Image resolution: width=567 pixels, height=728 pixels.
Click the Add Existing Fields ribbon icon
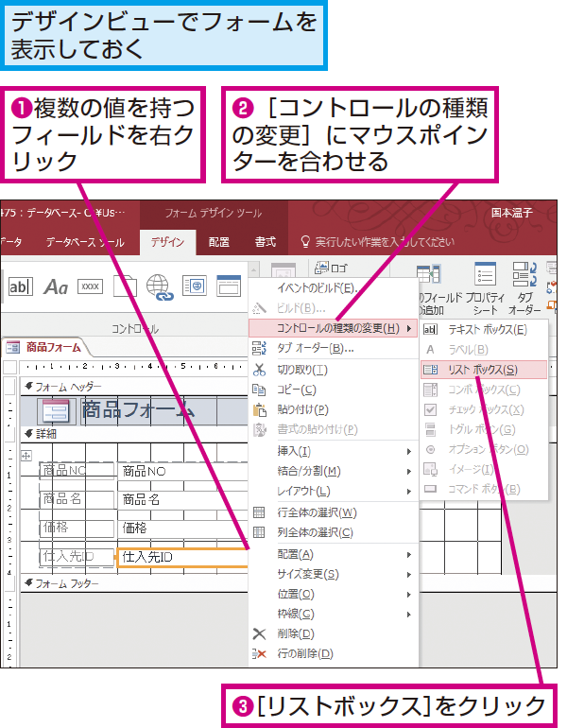pyautogui.click(x=429, y=274)
